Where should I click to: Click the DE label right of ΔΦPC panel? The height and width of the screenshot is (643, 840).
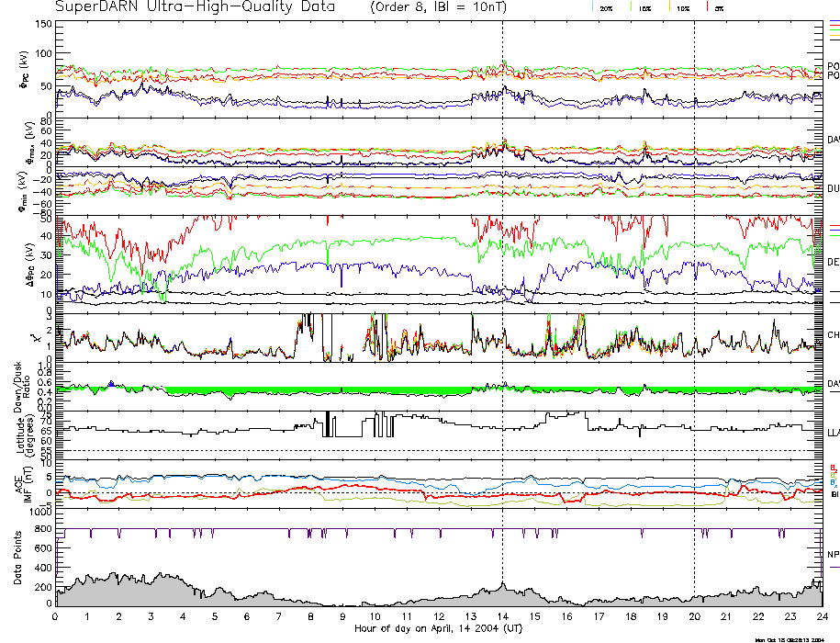[834, 262]
